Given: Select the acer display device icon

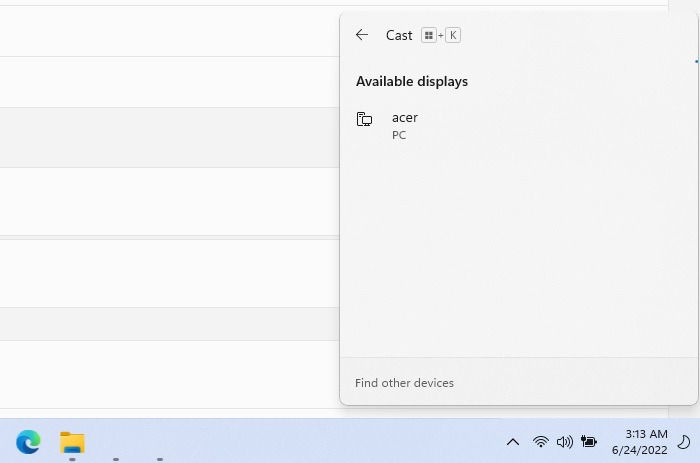Looking at the screenshot, I should pyautogui.click(x=365, y=120).
